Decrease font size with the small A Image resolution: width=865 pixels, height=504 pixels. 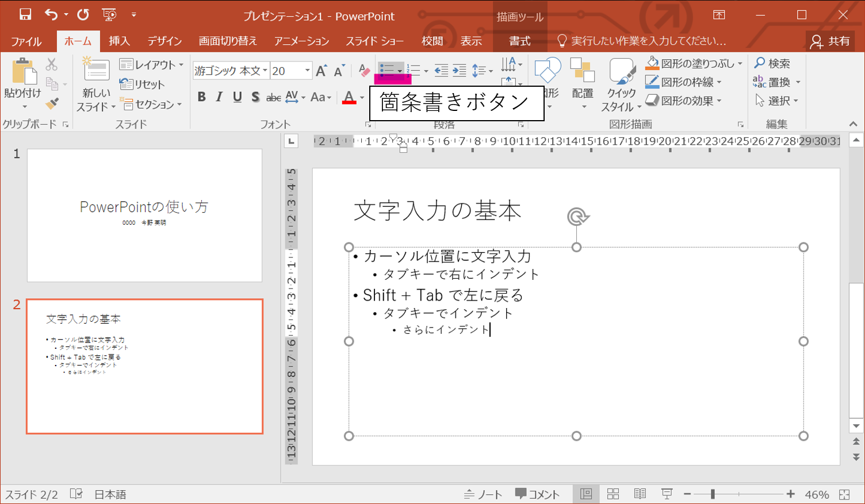pos(339,71)
